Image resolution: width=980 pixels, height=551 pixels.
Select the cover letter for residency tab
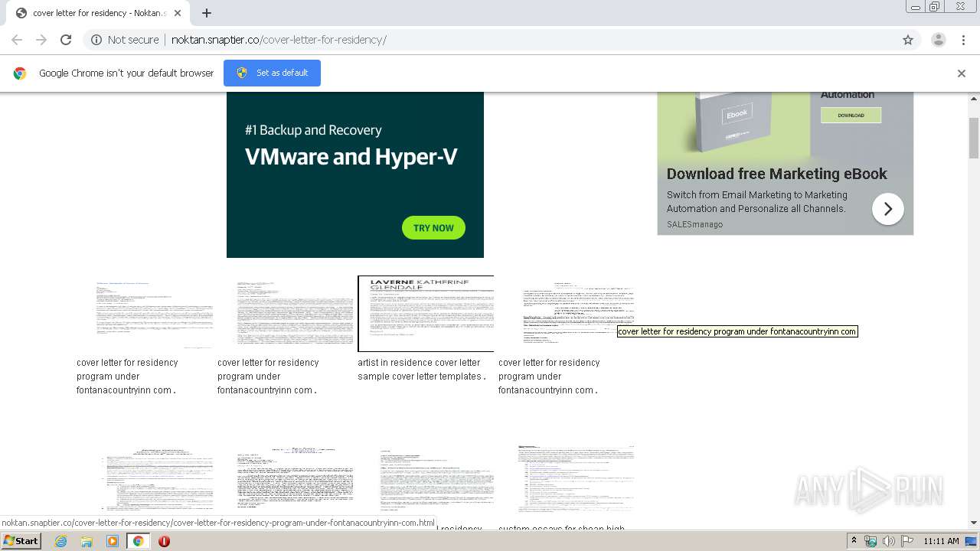click(97, 13)
